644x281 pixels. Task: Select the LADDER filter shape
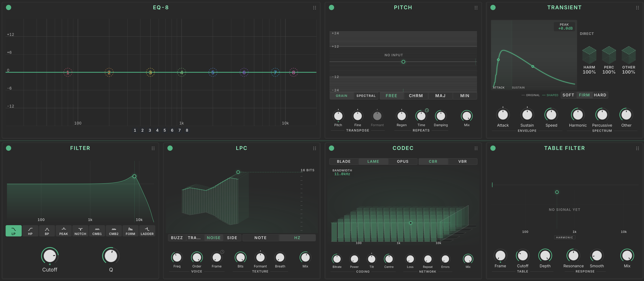[x=147, y=231]
